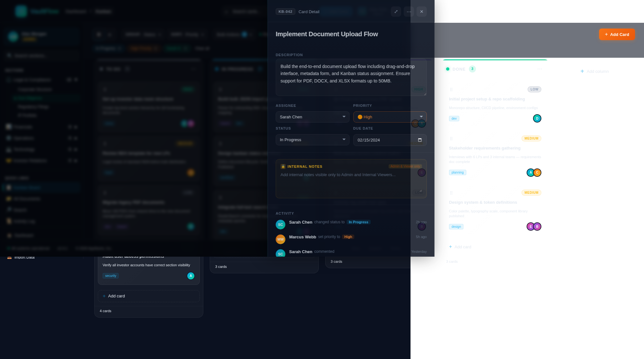Click the 2h ago activity timestamp
644x359 pixels.
coord(421,222)
